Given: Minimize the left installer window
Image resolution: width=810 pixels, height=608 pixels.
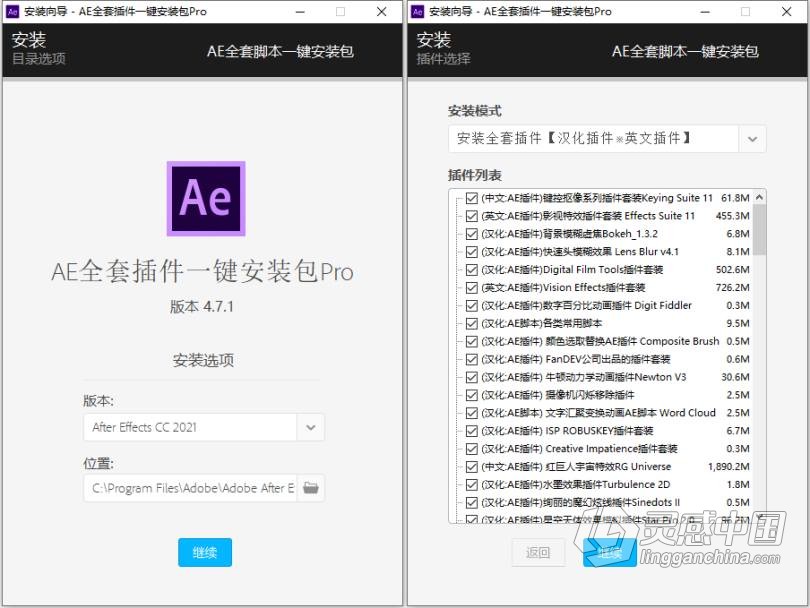Looking at the screenshot, I should coord(300,11).
